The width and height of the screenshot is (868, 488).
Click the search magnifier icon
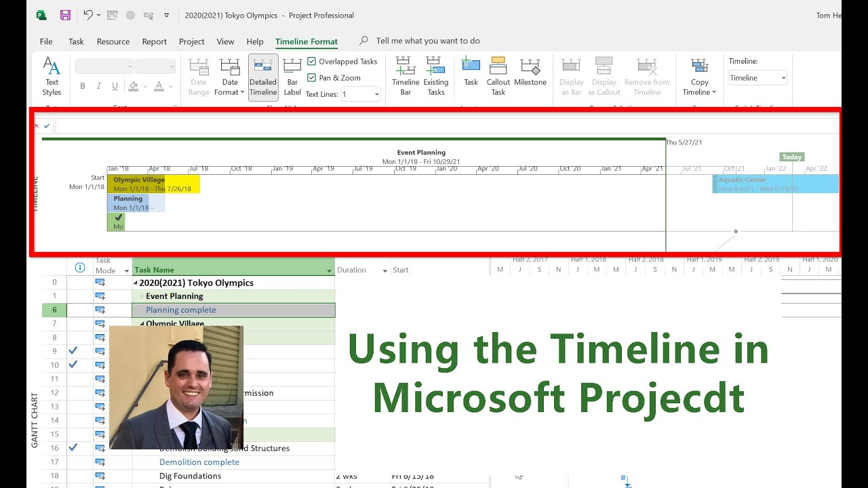[x=364, y=41]
